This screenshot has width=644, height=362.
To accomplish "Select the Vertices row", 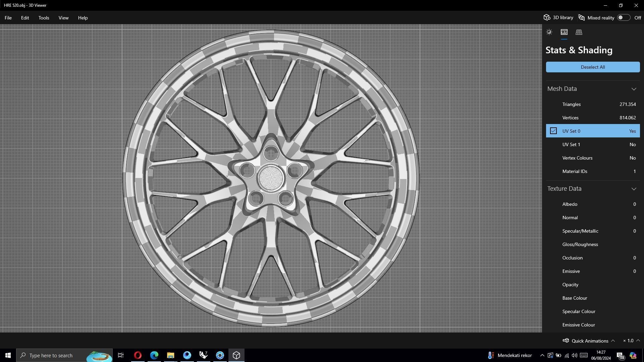I will [x=593, y=118].
